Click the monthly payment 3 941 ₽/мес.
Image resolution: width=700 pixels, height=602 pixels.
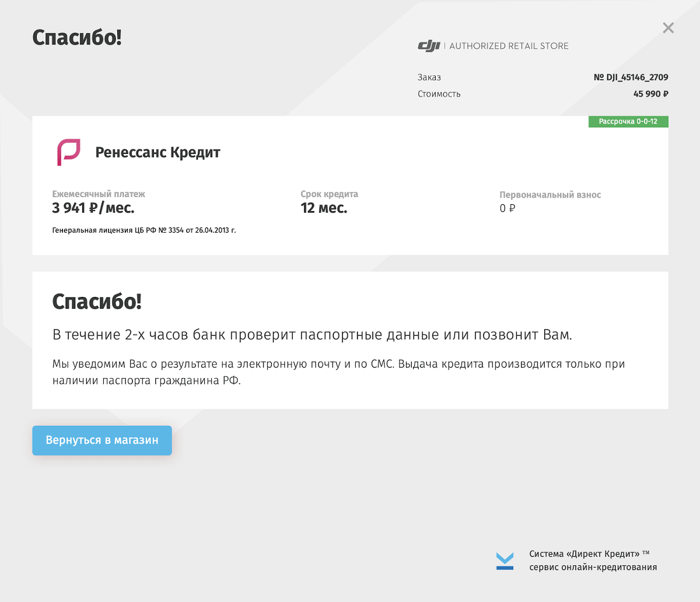tap(93, 208)
